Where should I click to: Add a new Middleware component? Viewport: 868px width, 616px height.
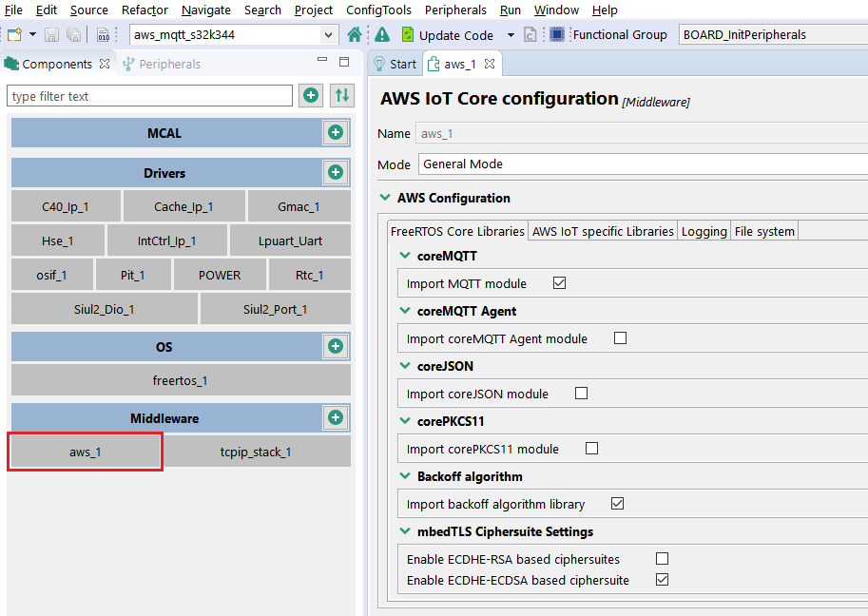tap(336, 418)
